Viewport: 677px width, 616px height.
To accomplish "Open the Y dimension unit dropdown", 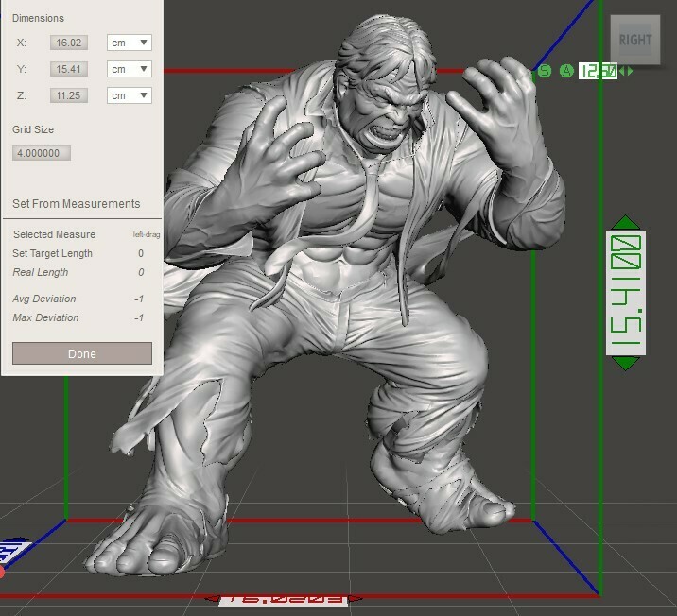I will coord(130,69).
